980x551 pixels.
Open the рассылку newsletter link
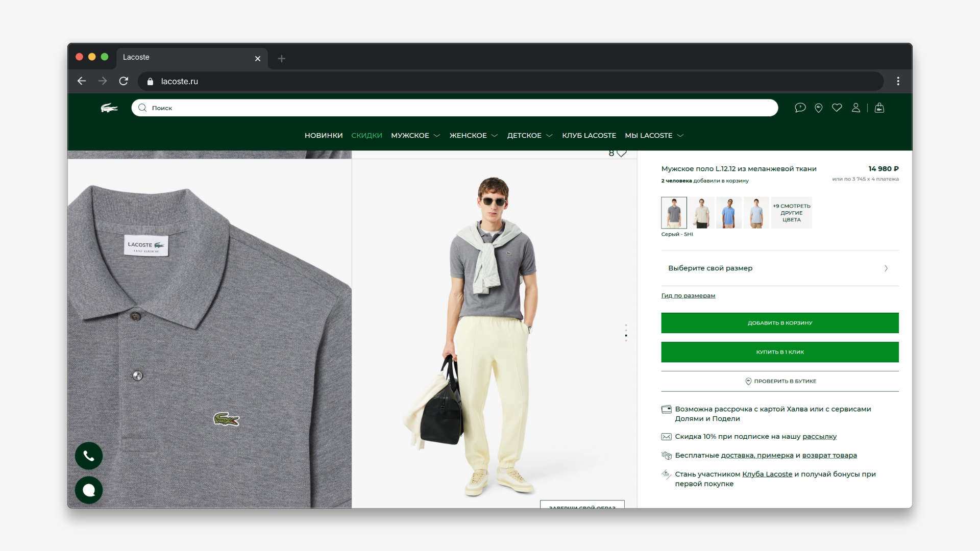(819, 437)
